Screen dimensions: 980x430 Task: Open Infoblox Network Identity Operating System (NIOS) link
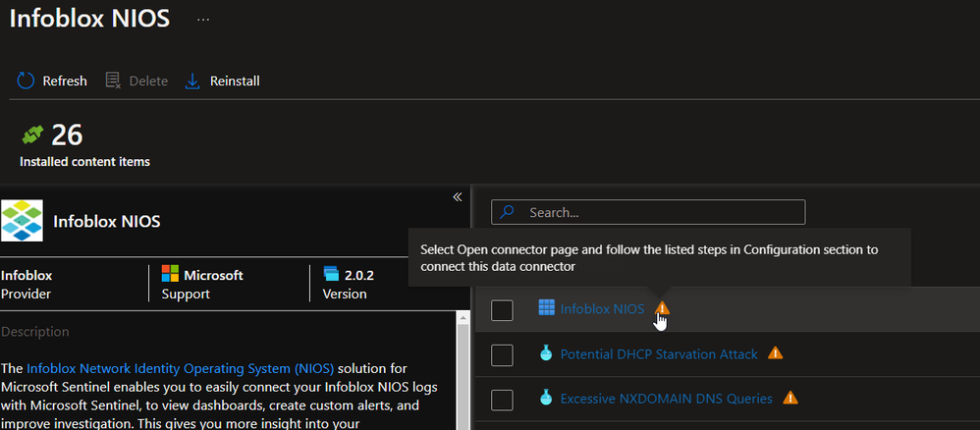180,368
